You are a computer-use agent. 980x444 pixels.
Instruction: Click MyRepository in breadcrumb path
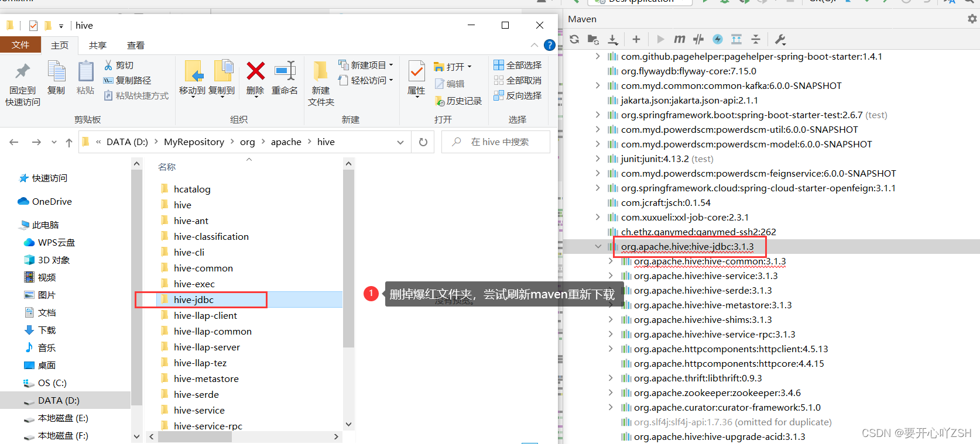(x=194, y=142)
